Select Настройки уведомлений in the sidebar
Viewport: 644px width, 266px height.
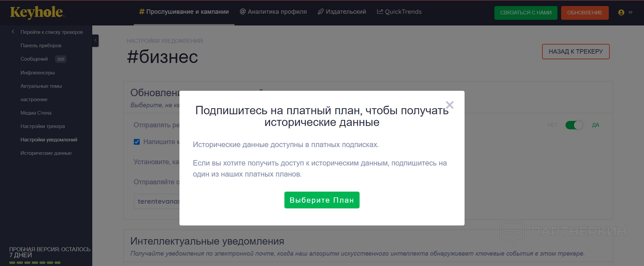(49, 140)
